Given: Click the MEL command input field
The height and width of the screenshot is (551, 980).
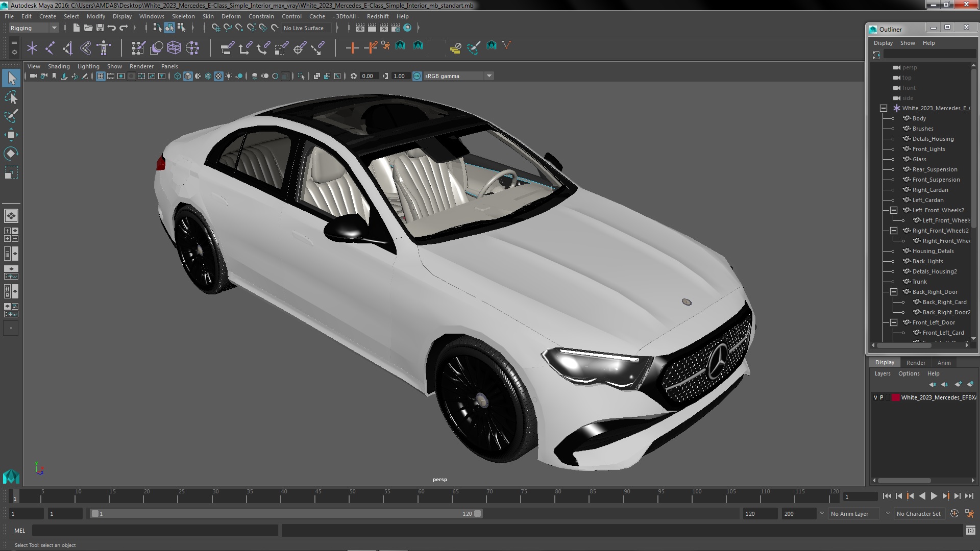Looking at the screenshot, I should coord(155,531).
